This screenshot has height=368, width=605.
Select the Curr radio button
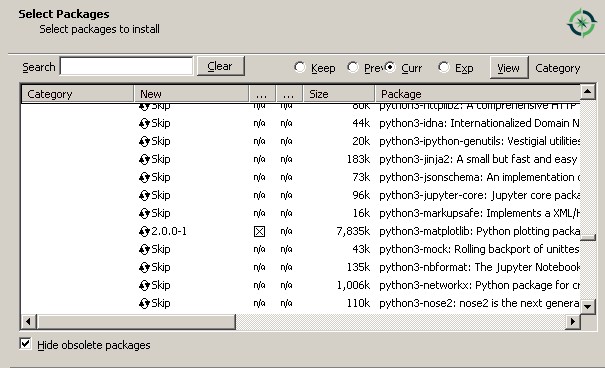(390, 68)
